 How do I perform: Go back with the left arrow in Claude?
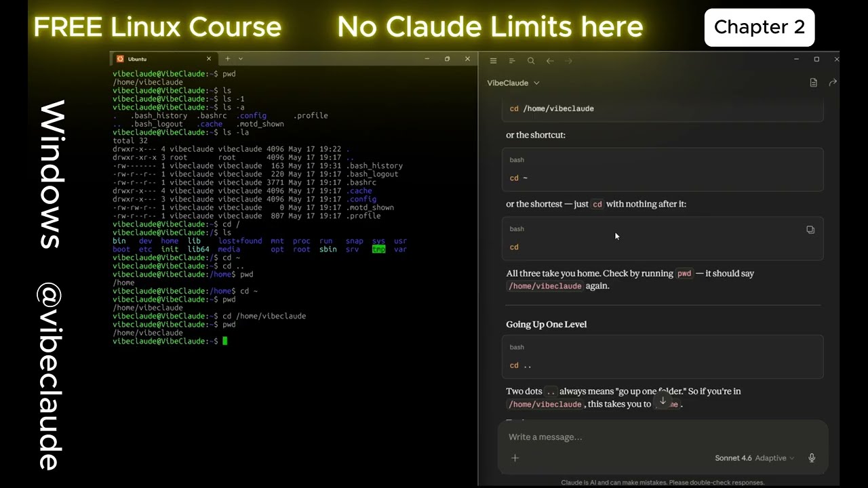coord(550,61)
